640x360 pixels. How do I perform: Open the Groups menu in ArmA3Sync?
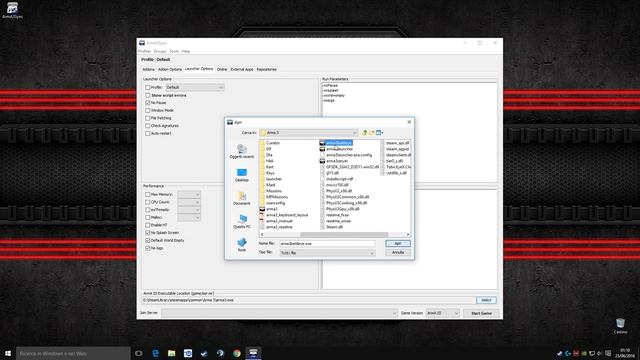tap(160, 51)
